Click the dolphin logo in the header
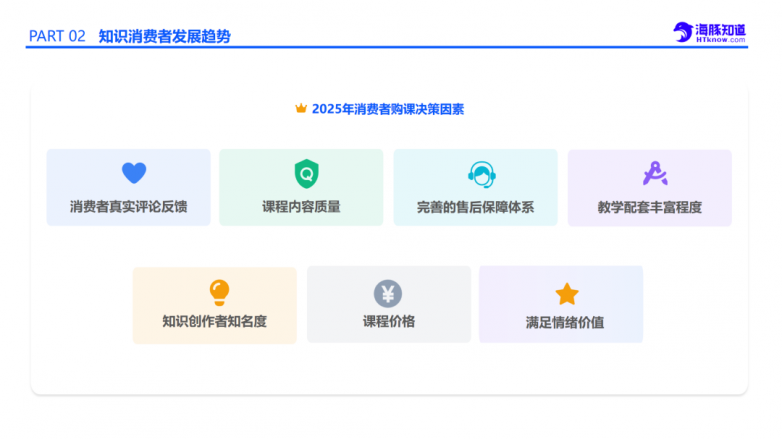 point(683,33)
